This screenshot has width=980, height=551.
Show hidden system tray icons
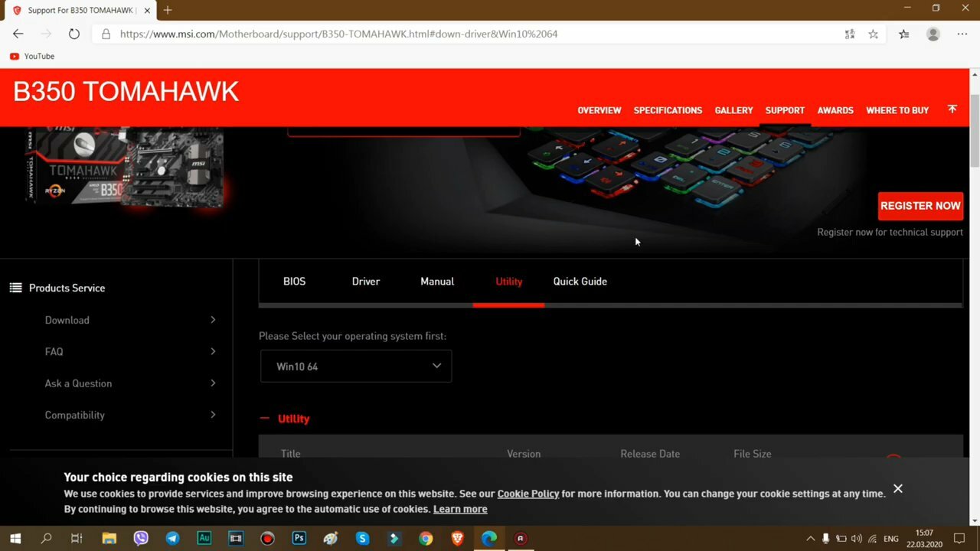pos(811,539)
